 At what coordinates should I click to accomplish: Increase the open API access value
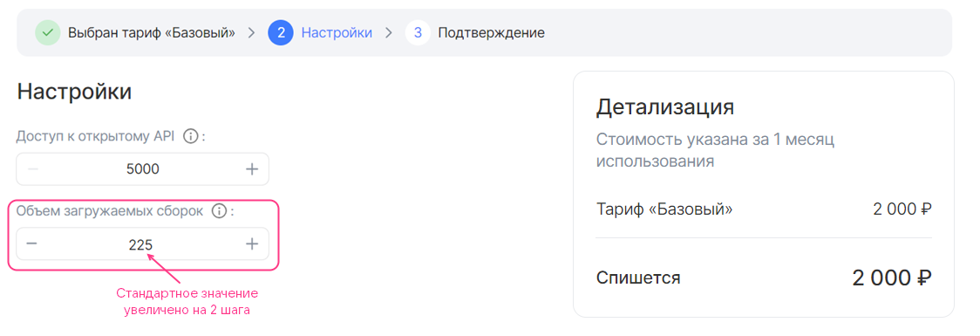[252, 169]
